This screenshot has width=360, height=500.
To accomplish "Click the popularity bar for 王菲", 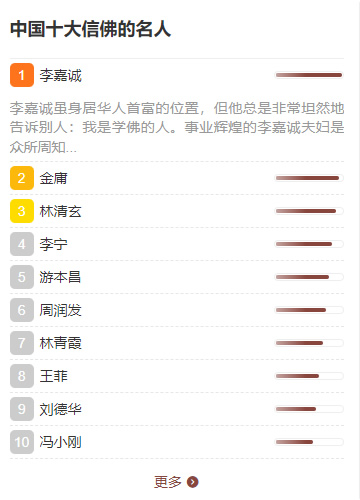I will coord(309,376).
